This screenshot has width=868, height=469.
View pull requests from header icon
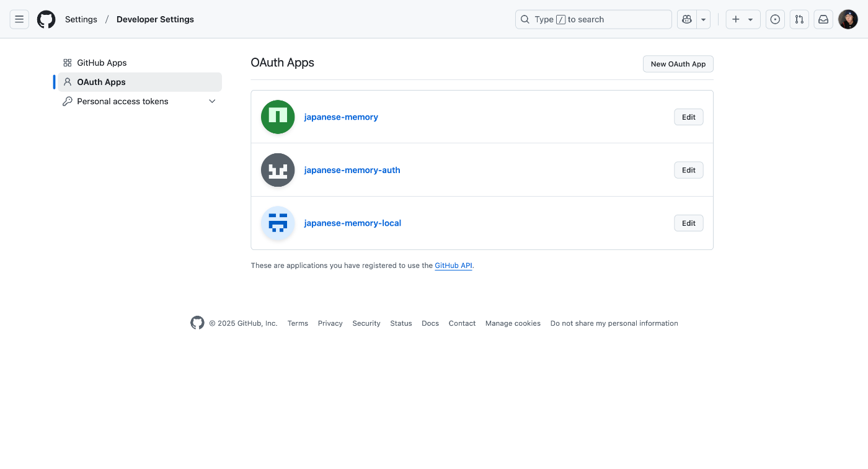(799, 19)
